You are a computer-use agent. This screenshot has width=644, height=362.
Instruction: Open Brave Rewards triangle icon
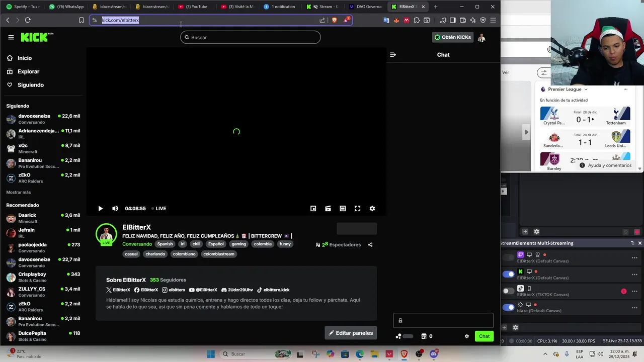[346, 20]
